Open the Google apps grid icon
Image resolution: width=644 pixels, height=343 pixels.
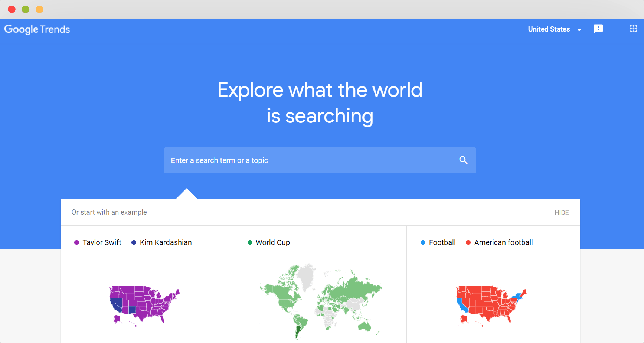click(633, 29)
